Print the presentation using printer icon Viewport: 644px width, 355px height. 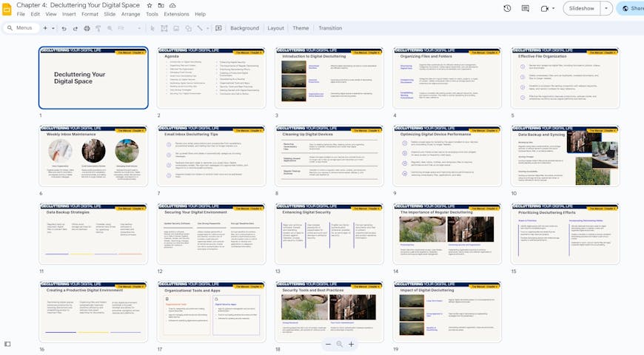coord(87,28)
